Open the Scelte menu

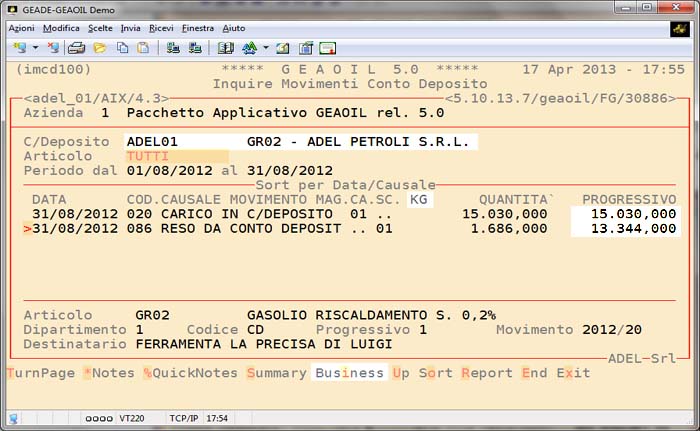click(100, 28)
